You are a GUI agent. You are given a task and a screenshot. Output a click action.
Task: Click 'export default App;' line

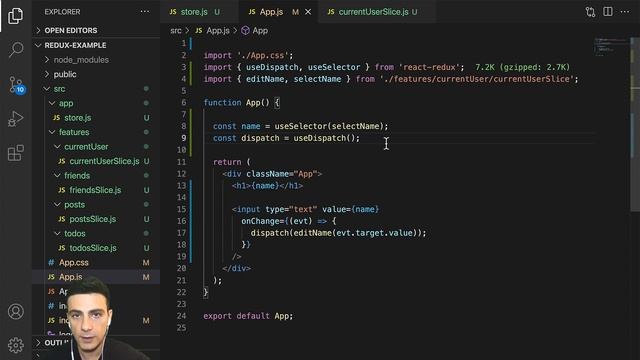coord(248,316)
